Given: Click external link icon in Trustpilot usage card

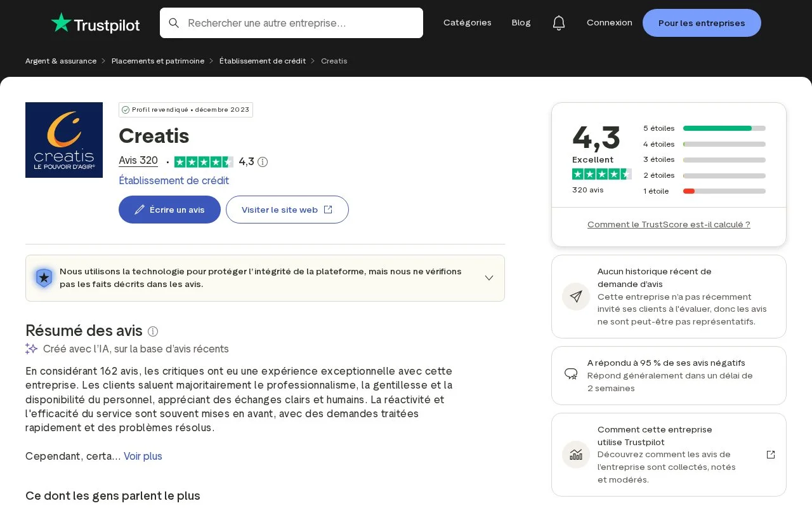Looking at the screenshot, I should 771,455.
